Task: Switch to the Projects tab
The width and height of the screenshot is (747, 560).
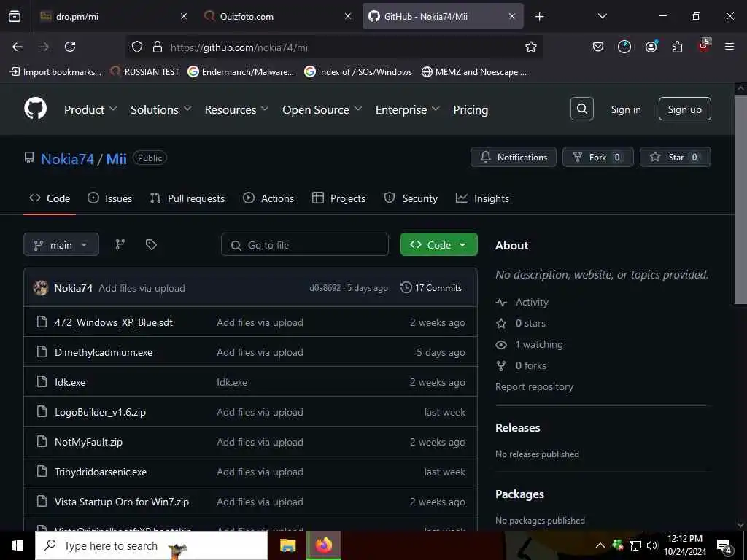Action: 338,198
